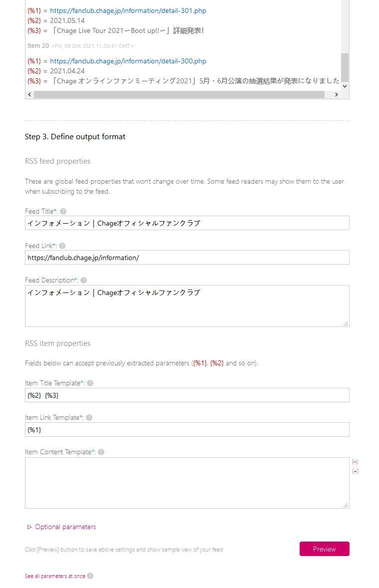
Task: Click the horizontal scrollbar left arrow
Action: pyautogui.click(x=29, y=94)
